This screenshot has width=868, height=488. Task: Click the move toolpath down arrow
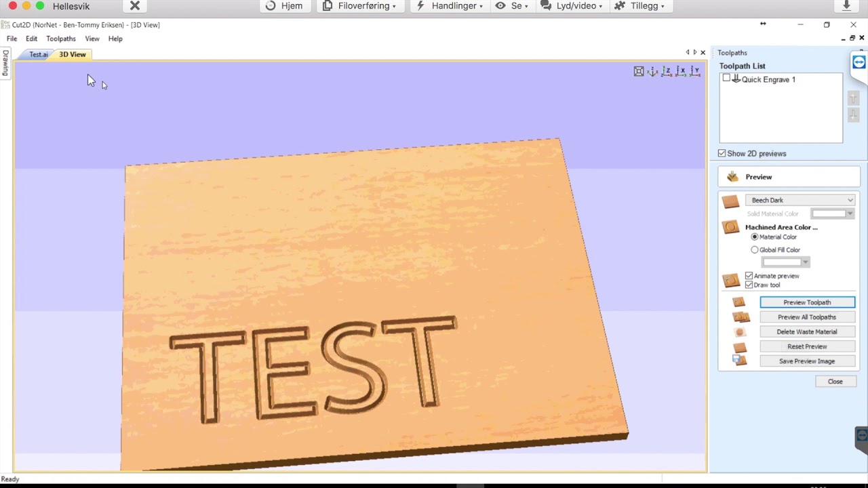point(854,115)
